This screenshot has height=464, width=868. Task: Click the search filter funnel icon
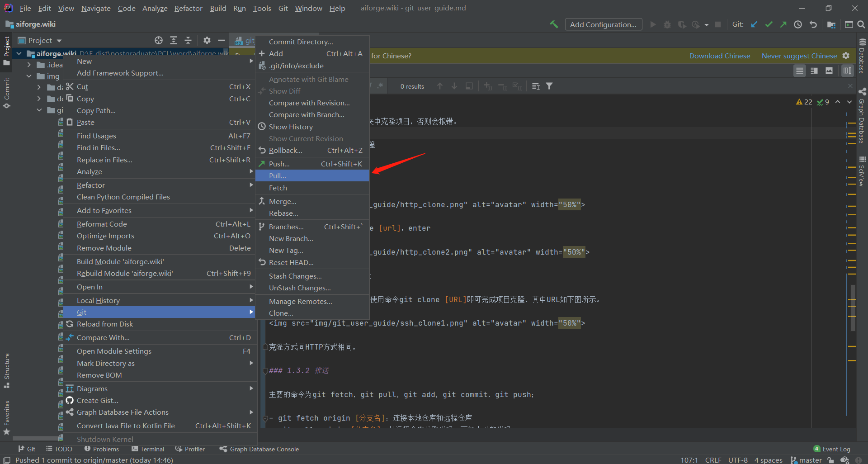(x=549, y=86)
